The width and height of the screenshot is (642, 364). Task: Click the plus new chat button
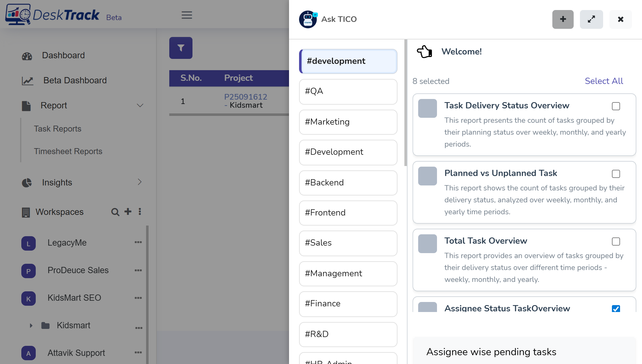563,19
